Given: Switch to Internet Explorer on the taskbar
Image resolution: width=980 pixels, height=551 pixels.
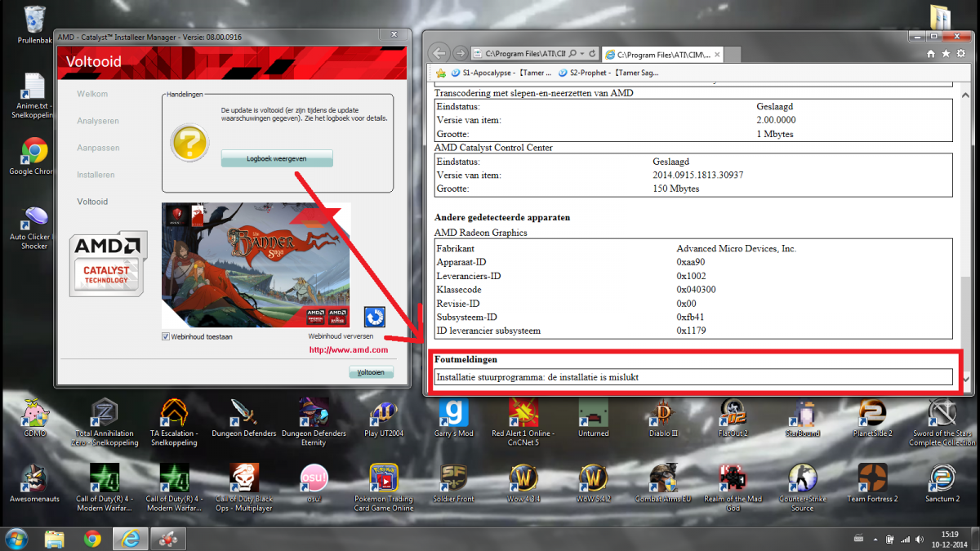Looking at the screenshot, I should (130, 539).
